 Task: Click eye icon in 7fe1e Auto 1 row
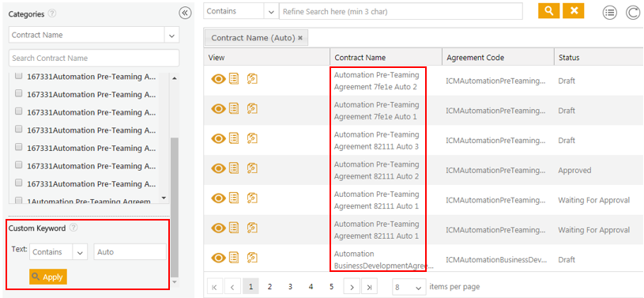tap(219, 109)
